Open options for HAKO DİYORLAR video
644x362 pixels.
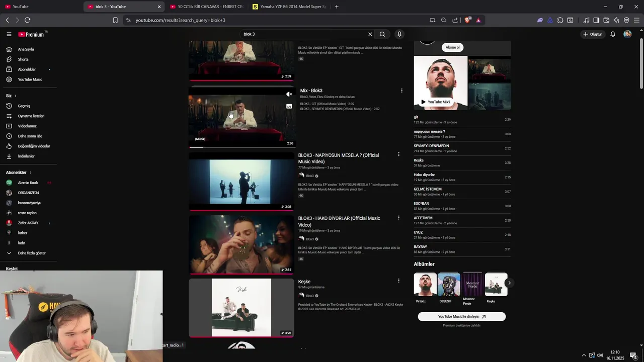[398, 218]
